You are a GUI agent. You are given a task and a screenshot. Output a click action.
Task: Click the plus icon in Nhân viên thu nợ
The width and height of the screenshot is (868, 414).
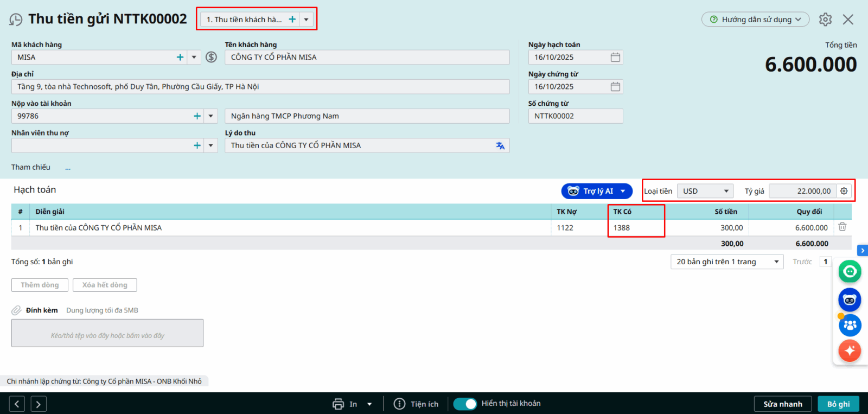[197, 145]
